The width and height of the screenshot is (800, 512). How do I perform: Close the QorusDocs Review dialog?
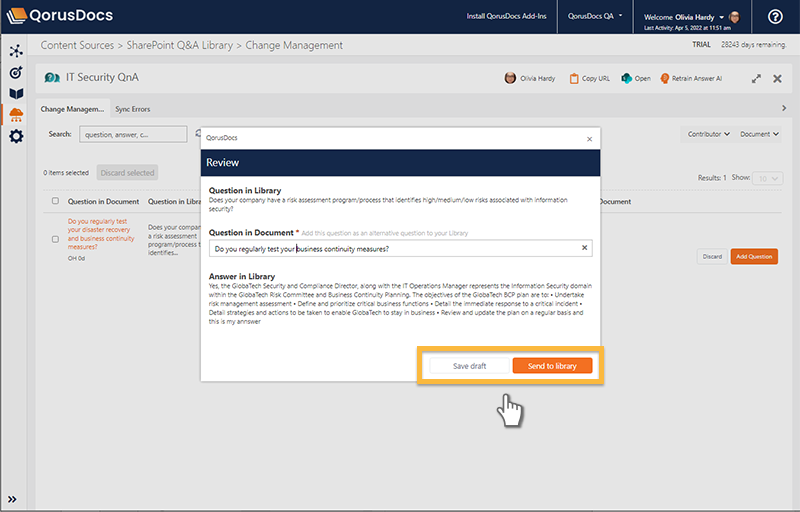pyautogui.click(x=589, y=139)
